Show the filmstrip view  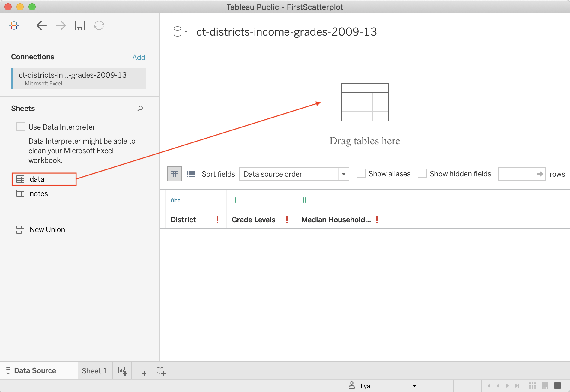coord(545,386)
